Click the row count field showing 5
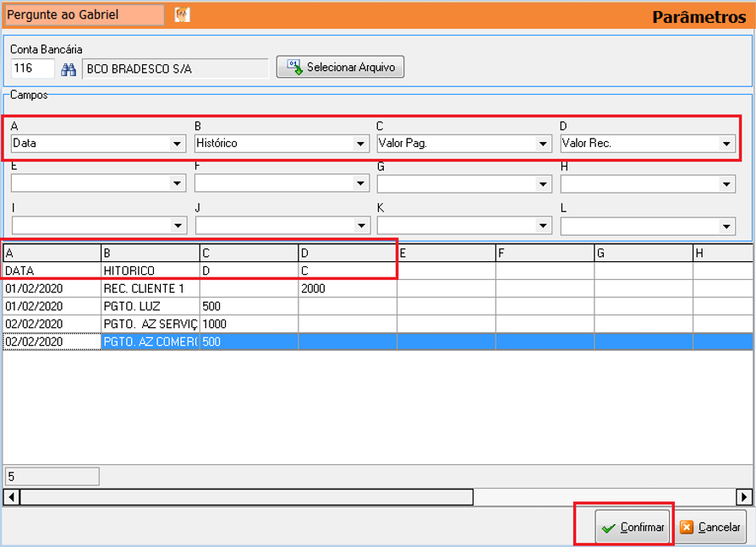Image resolution: width=756 pixels, height=547 pixels. click(52, 477)
